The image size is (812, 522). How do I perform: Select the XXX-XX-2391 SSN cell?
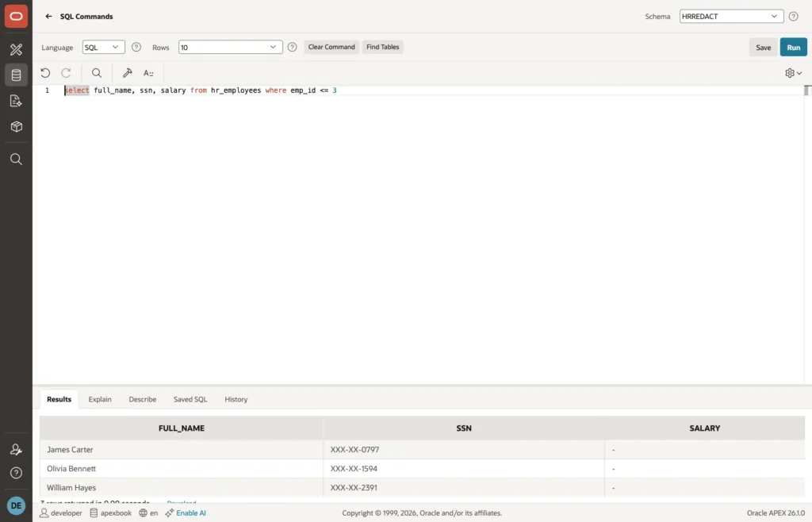[463, 488]
